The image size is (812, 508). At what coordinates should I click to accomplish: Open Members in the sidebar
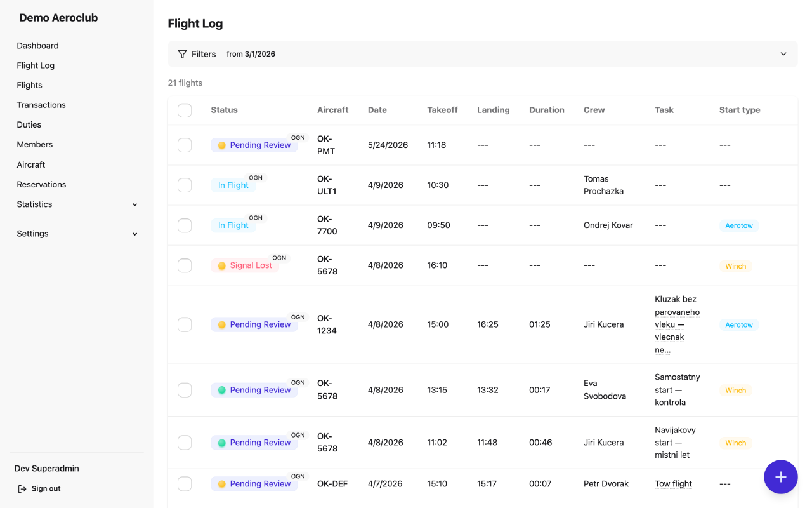pyautogui.click(x=35, y=145)
